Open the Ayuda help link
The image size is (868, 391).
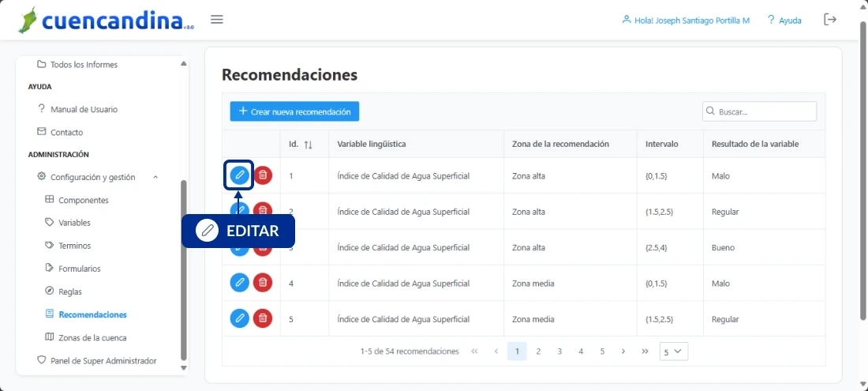coord(784,21)
